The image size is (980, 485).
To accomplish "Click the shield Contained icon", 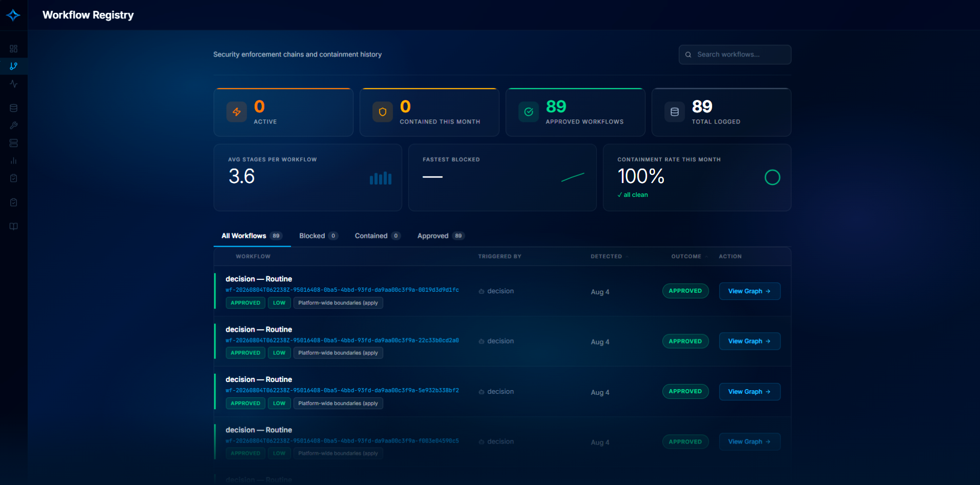I will [x=383, y=112].
